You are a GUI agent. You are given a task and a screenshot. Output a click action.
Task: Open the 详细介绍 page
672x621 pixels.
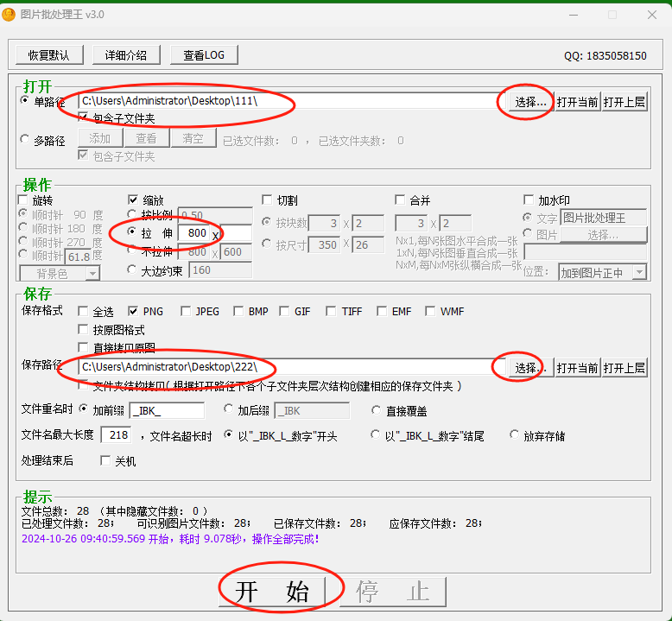[126, 55]
